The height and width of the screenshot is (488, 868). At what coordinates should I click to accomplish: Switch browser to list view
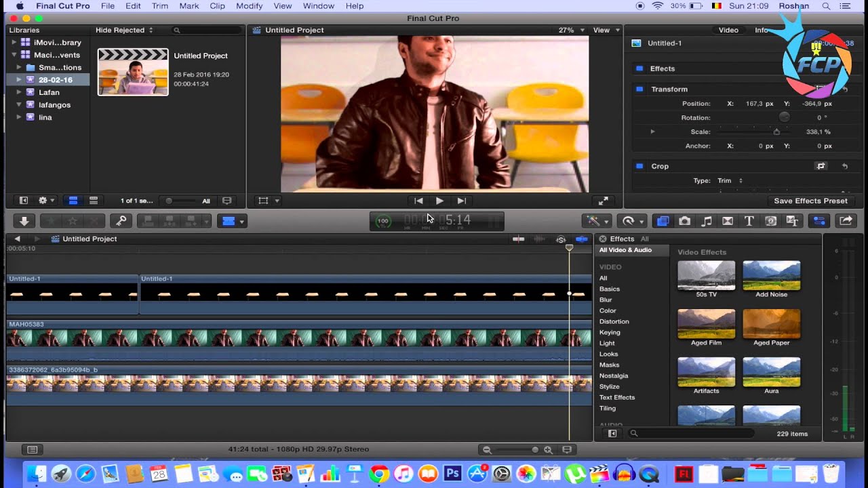(x=94, y=201)
